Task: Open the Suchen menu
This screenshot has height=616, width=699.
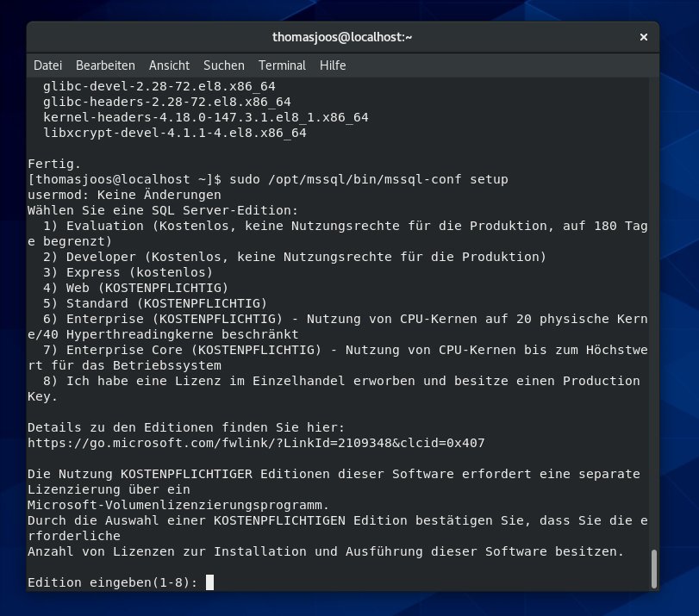Action: pos(222,65)
